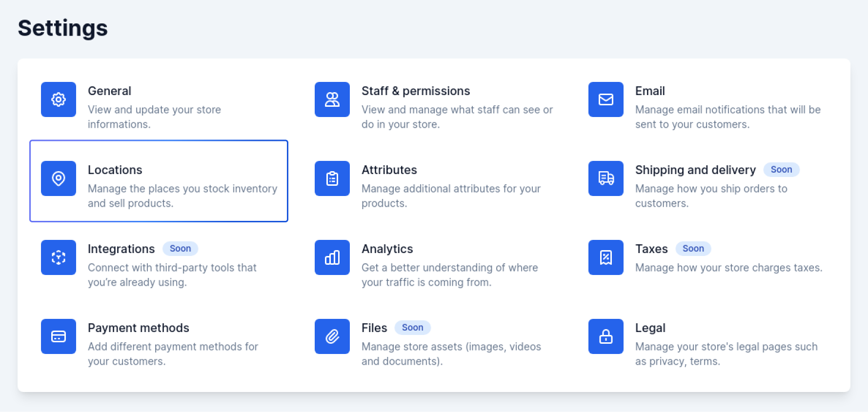Viewport: 868px width, 412px height.
Task: Click 'Add different payment methods' description
Action: (x=173, y=354)
